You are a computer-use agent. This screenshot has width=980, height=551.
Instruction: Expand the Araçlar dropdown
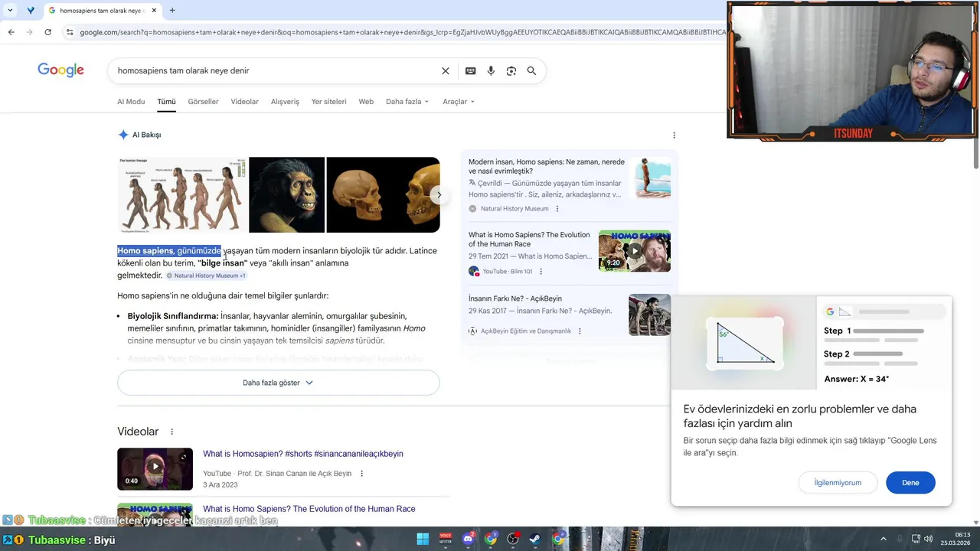[x=459, y=102]
